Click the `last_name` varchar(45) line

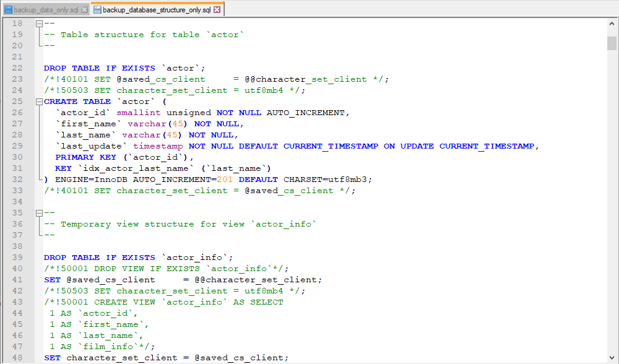pos(147,134)
